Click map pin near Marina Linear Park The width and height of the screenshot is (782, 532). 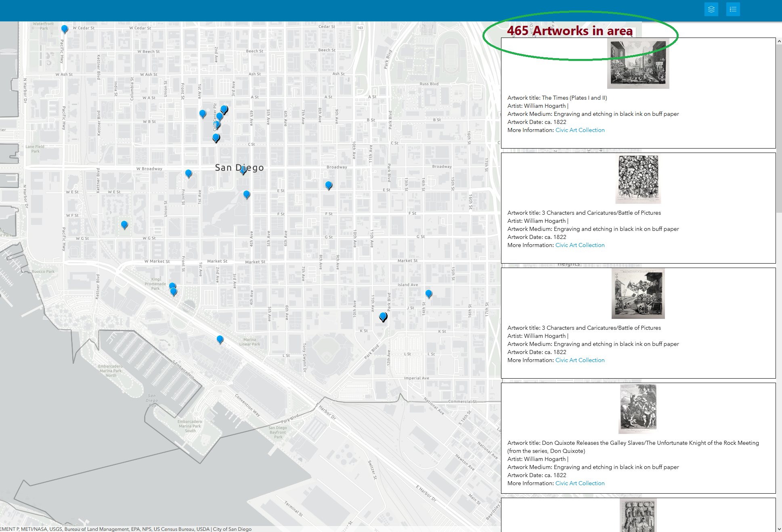click(x=220, y=339)
